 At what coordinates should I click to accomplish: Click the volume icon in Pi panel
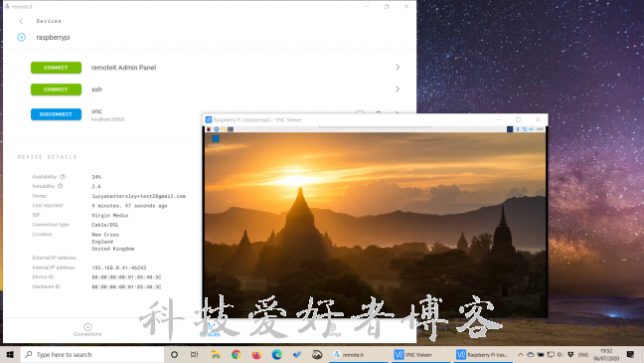[532, 129]
